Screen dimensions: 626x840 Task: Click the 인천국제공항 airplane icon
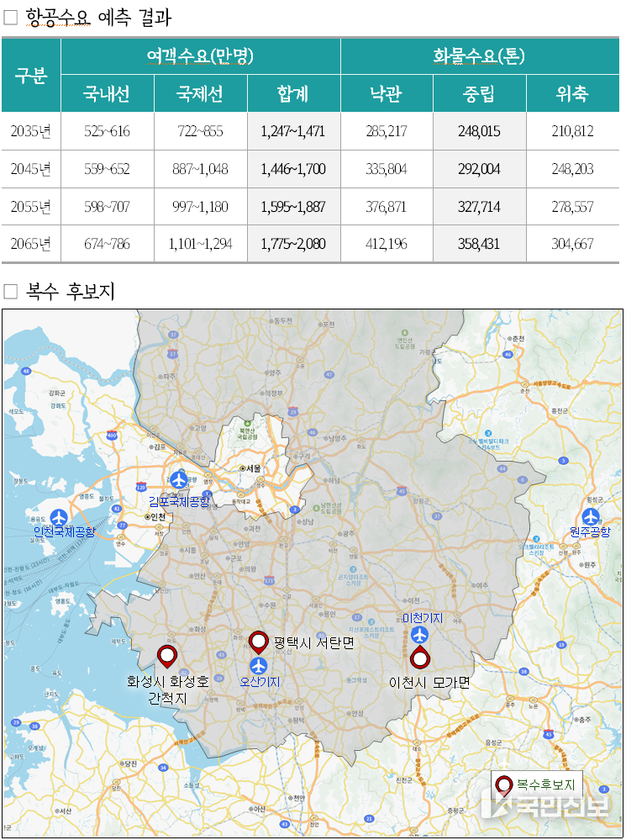[x=58, y=517]
